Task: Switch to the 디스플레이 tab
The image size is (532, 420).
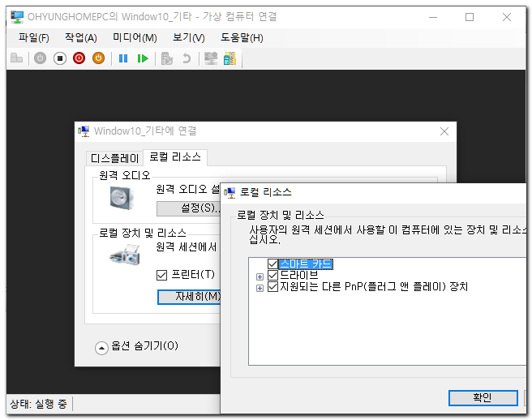Action: pos(114,157)
